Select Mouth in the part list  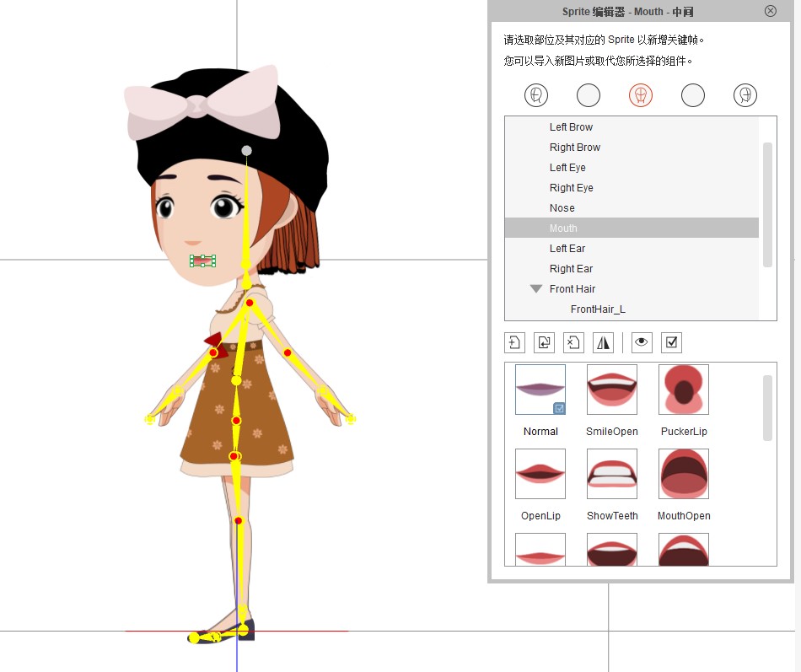point(632,228)
